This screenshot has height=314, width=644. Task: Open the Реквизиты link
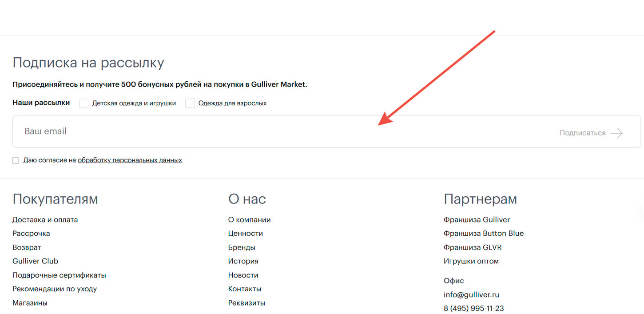[246, 303]
